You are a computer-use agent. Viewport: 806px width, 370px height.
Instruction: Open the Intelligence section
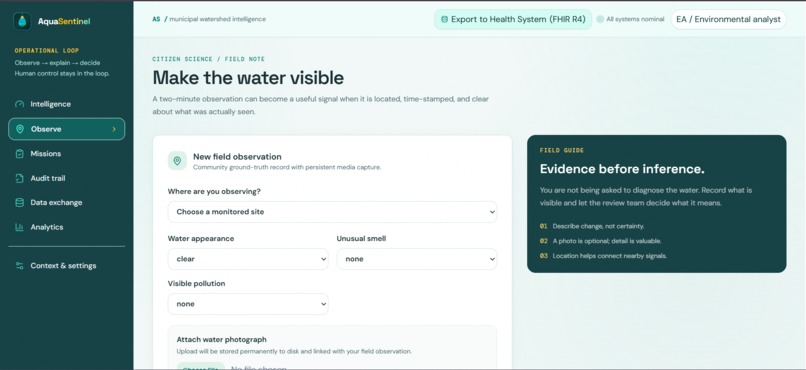[66, 104]
